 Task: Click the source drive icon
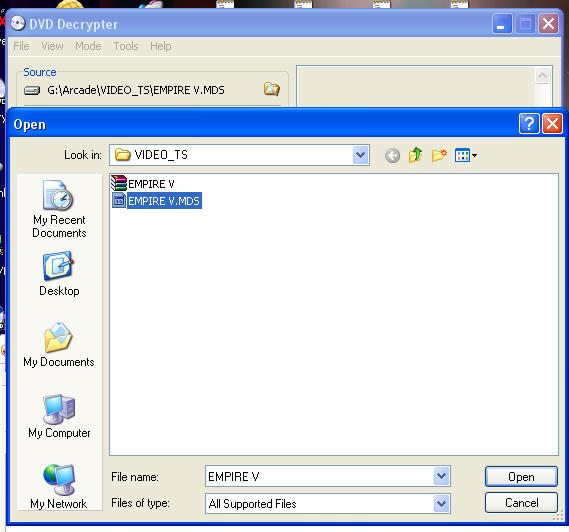click(x=32, y=90)
